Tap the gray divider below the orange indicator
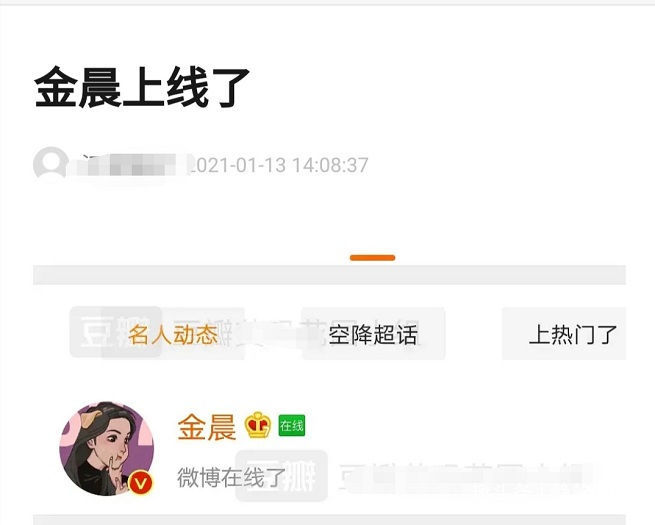655x525 pixels. click(329, 274)
